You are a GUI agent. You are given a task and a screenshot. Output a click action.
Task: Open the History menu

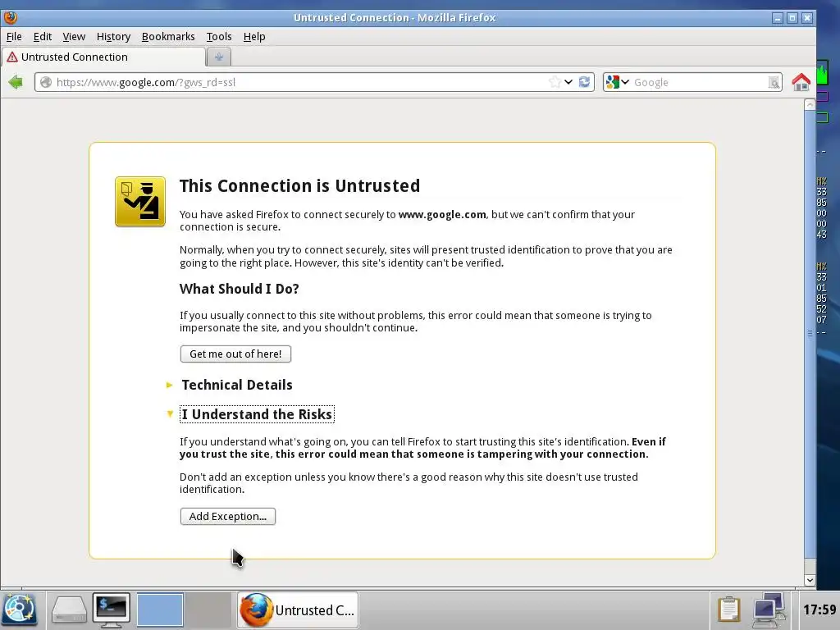click(113, 36)
